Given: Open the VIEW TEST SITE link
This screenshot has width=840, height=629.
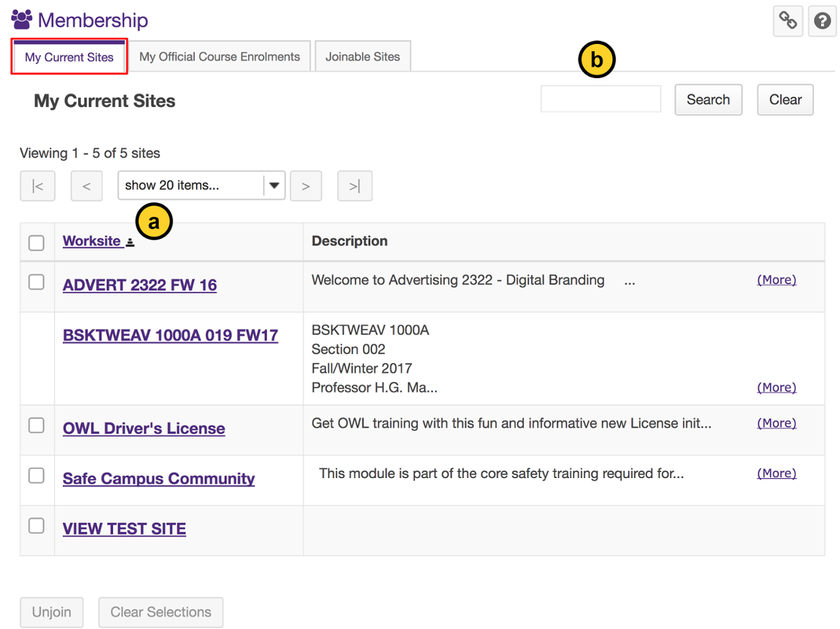Looking at the screenshot, I should (x=124, y=529).
